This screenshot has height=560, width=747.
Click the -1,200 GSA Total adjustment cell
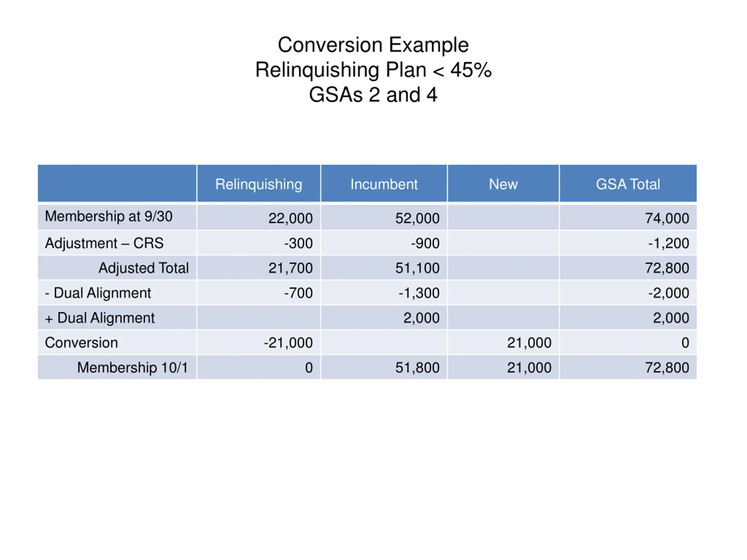pyautogui.click(x=668, y=243)
